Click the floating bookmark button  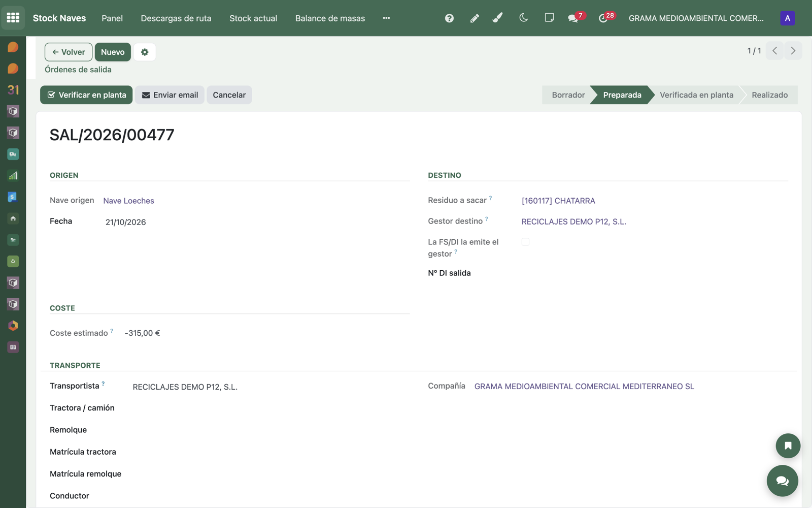point(788,446)
